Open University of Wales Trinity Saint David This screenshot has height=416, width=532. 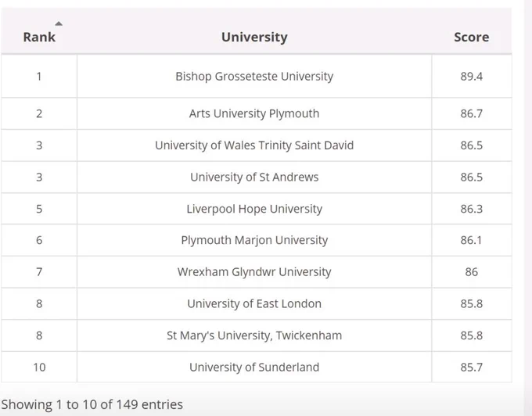pos(254,145)
